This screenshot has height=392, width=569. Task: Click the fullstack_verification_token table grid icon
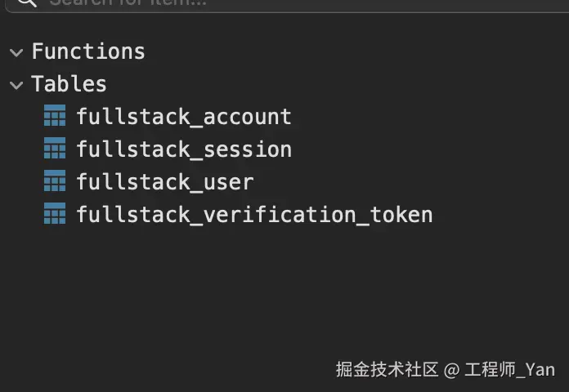54,215
